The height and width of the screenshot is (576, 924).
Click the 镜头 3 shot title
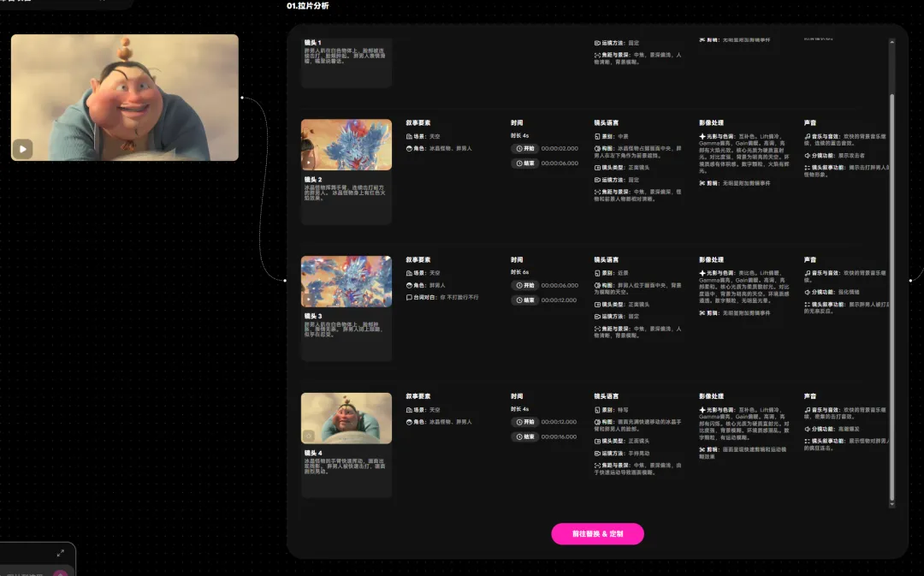click(x=313, y=316)
